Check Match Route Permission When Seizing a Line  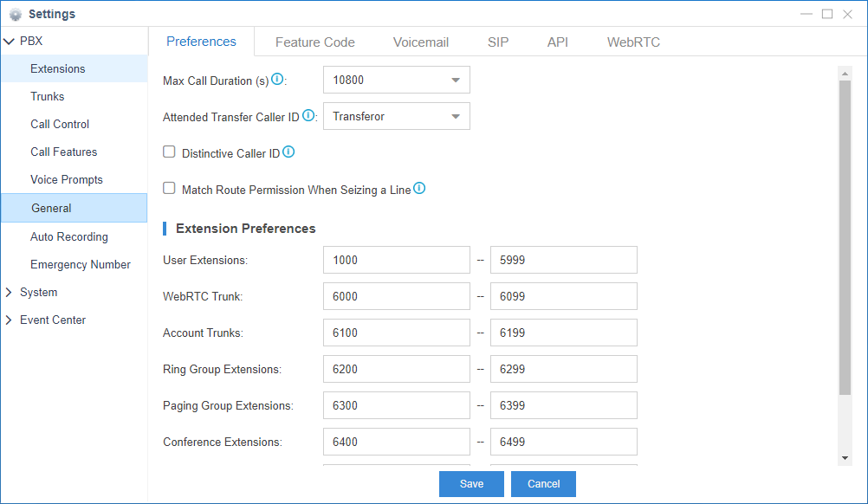(169, 188)
